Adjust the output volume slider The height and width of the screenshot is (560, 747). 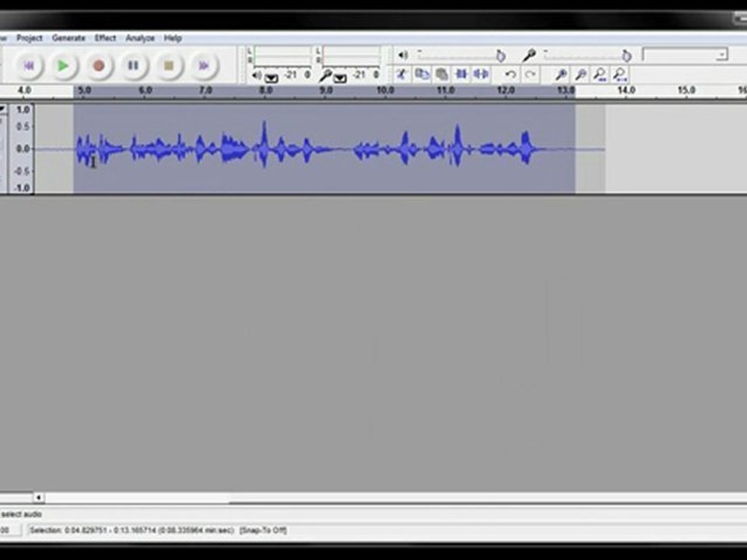tap(461, 56)
